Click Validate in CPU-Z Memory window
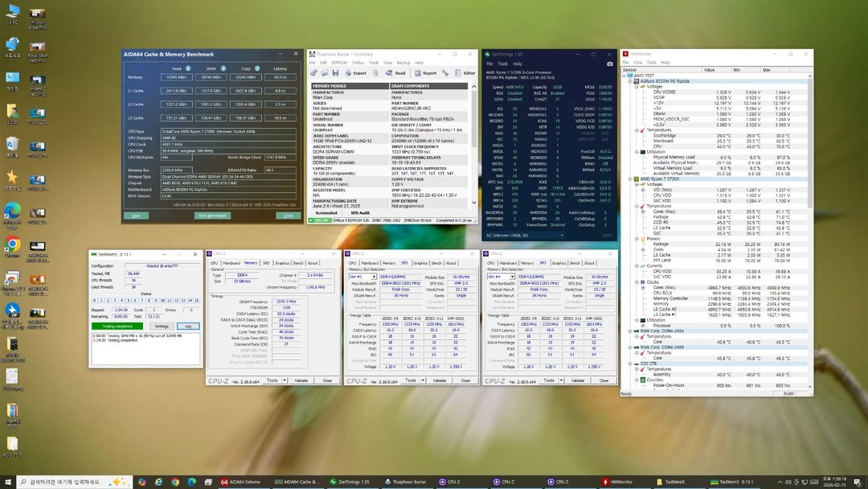Image resolution: width=868 pixels, height=489 pixels. (x=301, y=380)
